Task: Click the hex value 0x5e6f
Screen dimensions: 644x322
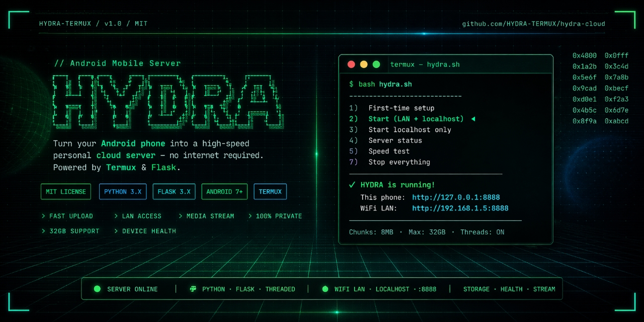Action: coord(585,77)
